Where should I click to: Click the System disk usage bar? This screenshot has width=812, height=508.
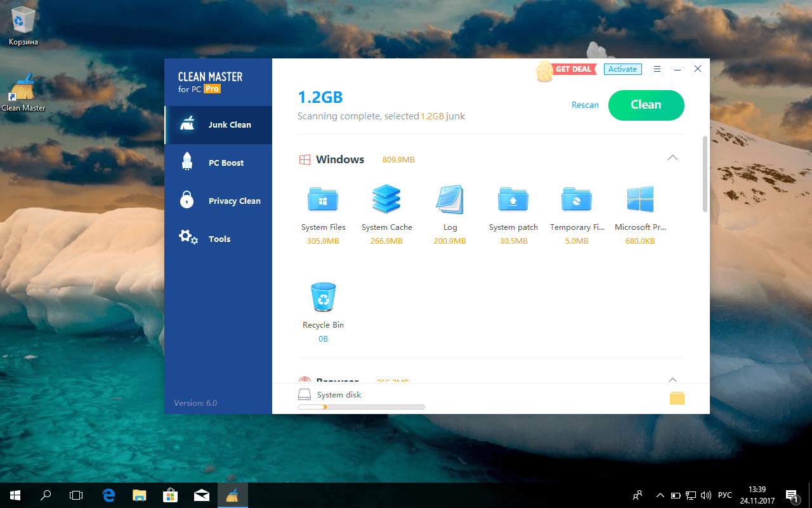pos(362,407)
